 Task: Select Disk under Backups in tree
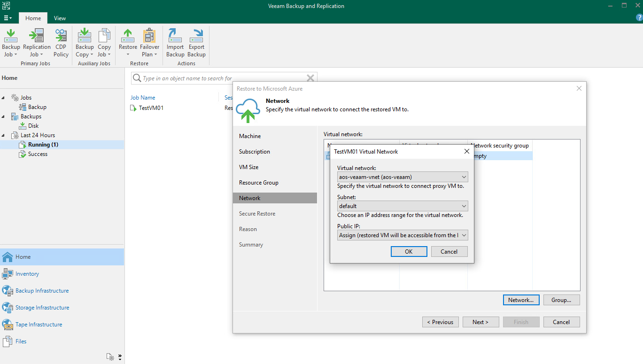pyautogui.click(x=33, y=126)
